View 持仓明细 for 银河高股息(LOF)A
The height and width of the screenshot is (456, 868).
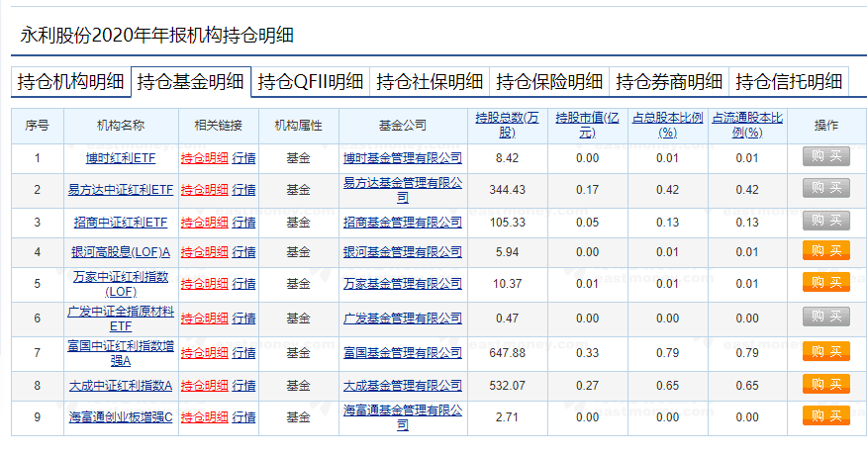[204, 252]
